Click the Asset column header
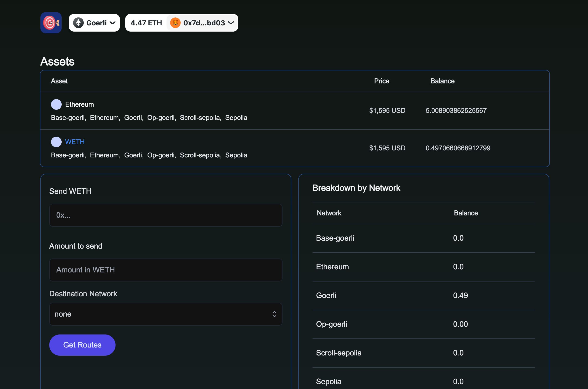The image size is (588, 389). (59, 81)
